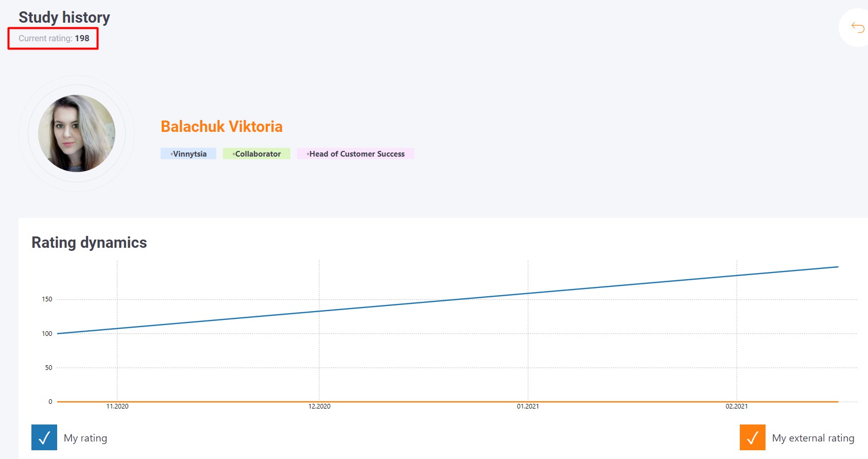Screen dimensions: 868x459
Task: Click the Current rating: 198 text
Action: (54, 38)
